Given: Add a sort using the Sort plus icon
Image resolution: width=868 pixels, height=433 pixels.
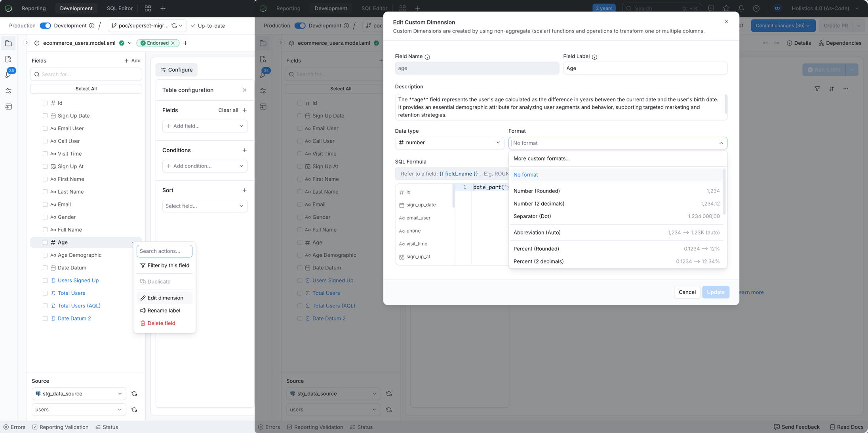Looking at the screenshot, I should (245, 190).
